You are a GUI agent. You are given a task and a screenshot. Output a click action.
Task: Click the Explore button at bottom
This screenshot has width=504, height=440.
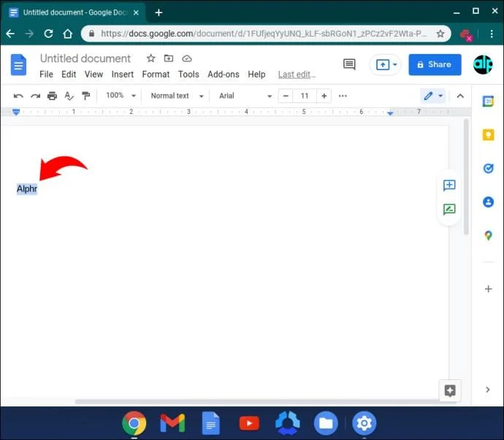point(450,391)
